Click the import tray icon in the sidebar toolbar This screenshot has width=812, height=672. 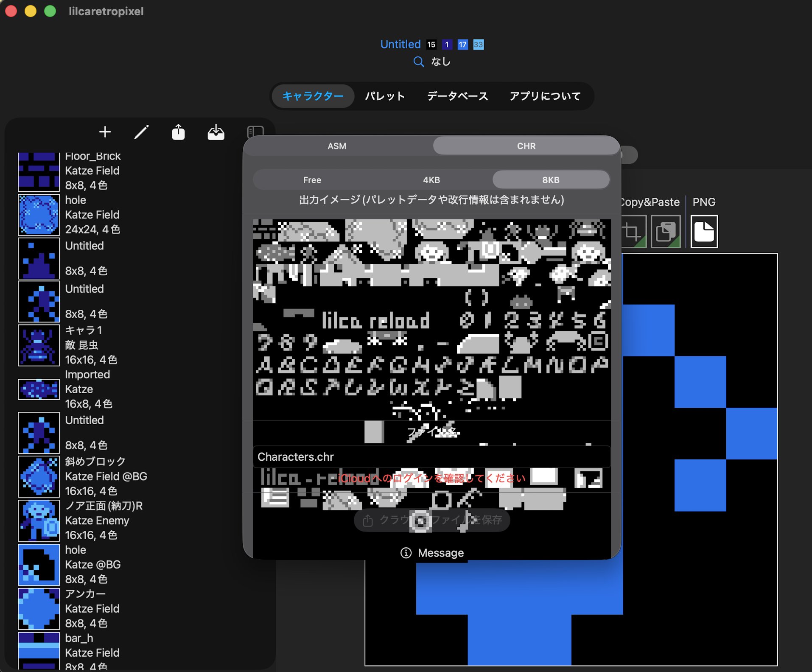[216, 132]
